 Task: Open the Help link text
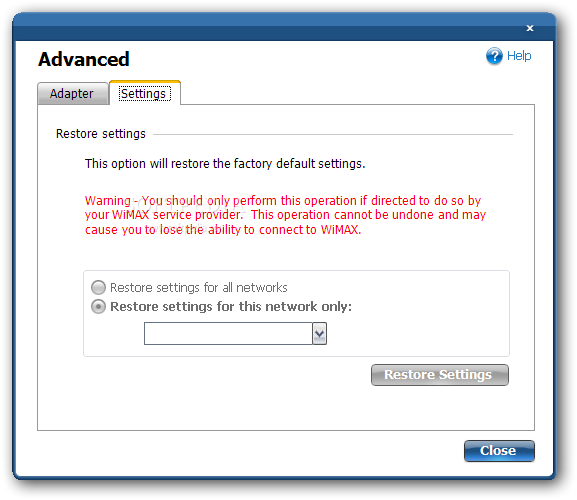point(519,56)
